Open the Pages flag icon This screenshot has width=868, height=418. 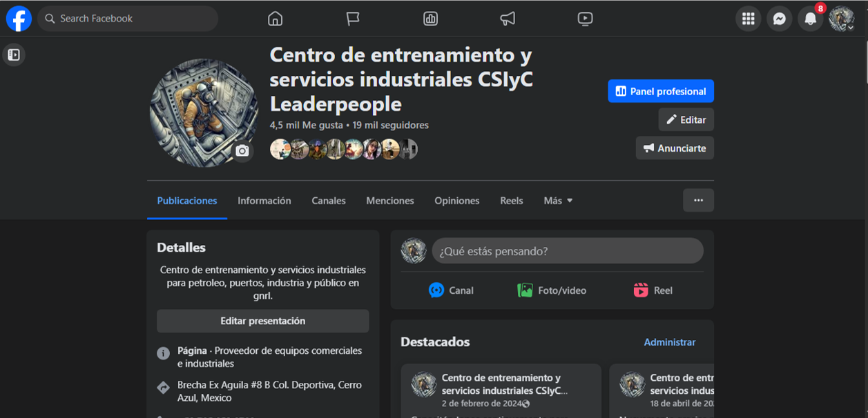pyautogui.click(x=353, y=19)
